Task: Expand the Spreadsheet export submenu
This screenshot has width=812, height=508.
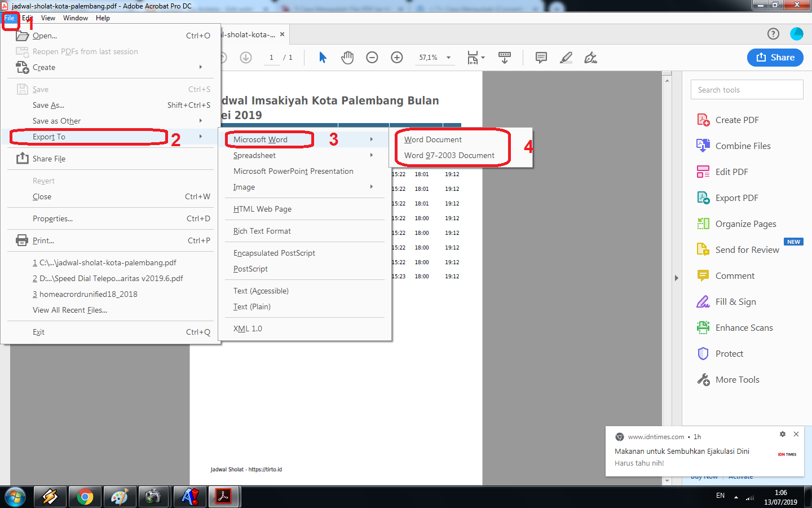Action: pos(254,155)
